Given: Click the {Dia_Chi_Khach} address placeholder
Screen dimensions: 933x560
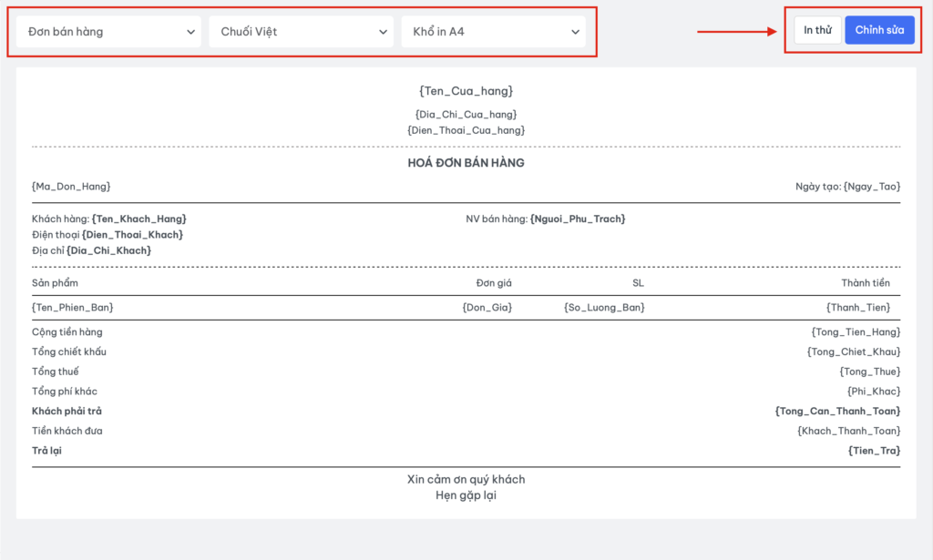Looking at the screenshot, I should click(108, 249).
